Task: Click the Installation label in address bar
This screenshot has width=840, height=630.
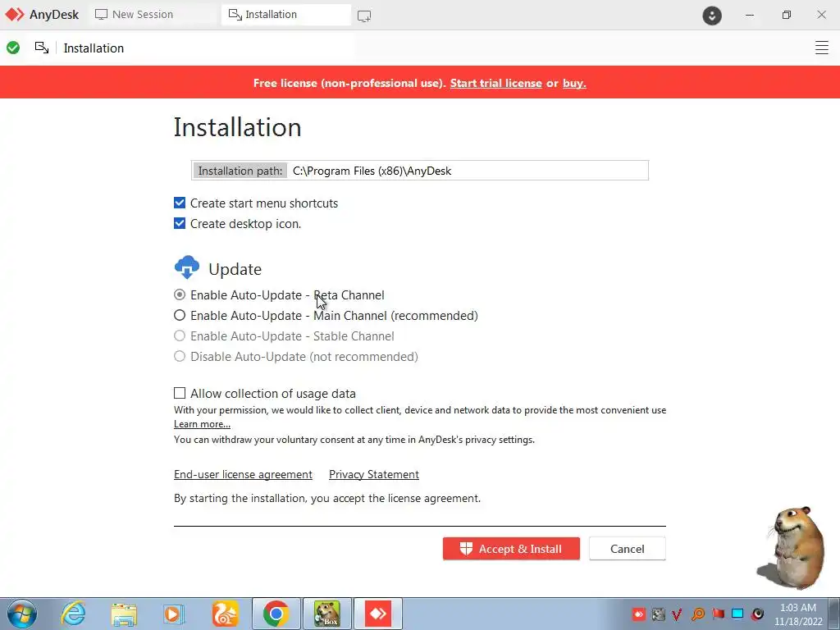Action: coord(94,48)
